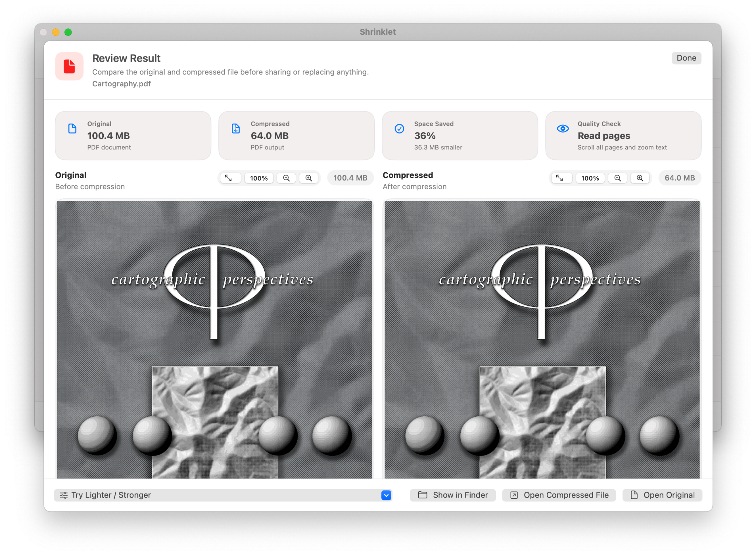Click the 100.4 MB size badge
756x557 pixels.
pyautogui.click(x=350, y=178)
